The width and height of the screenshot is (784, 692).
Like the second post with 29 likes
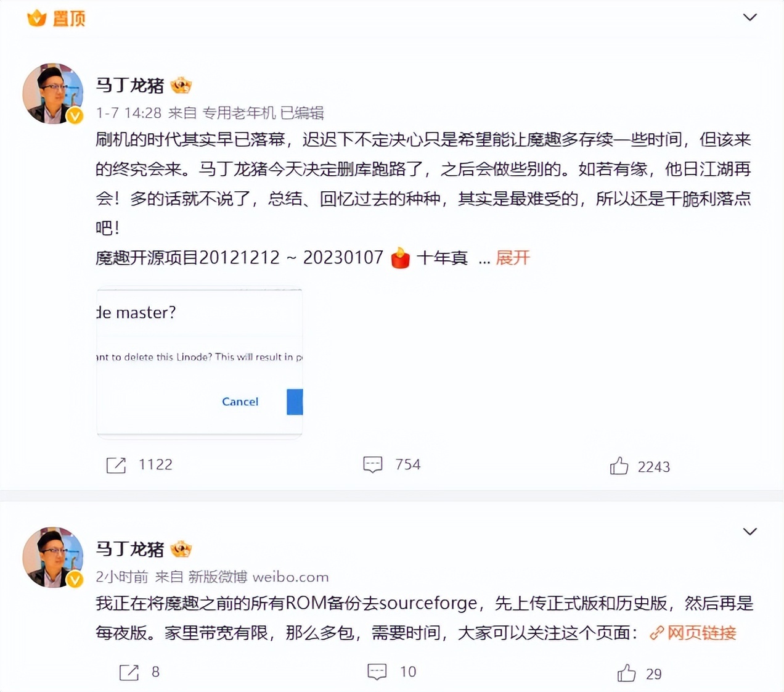pyautogui.click(x=626, y=673)
